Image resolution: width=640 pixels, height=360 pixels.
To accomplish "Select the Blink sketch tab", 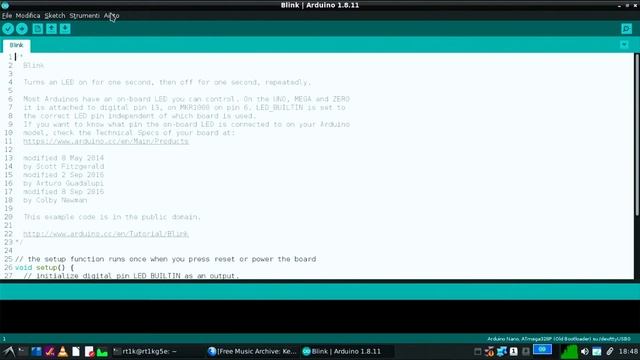I will click(x=16, y=45).
